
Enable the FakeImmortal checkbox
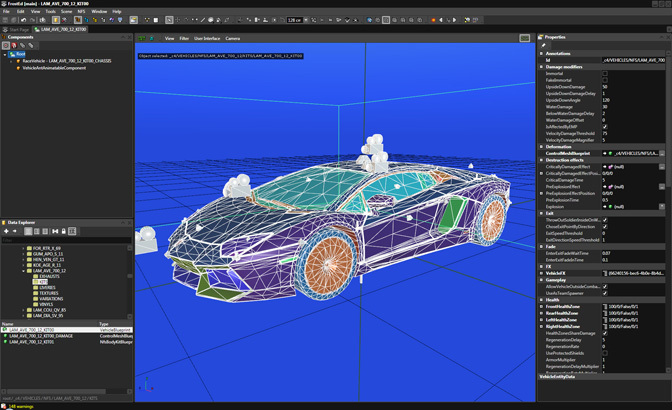605,80
